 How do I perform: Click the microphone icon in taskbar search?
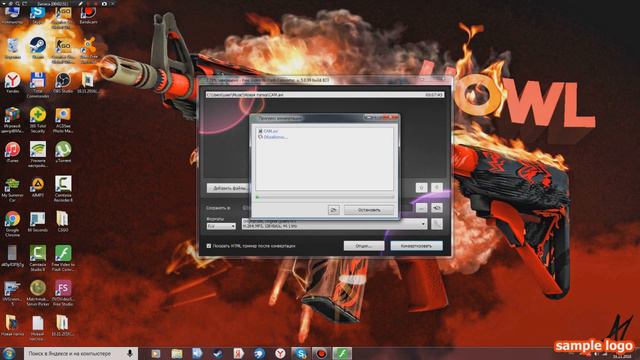pyautogui.click(x=130, y=353)
